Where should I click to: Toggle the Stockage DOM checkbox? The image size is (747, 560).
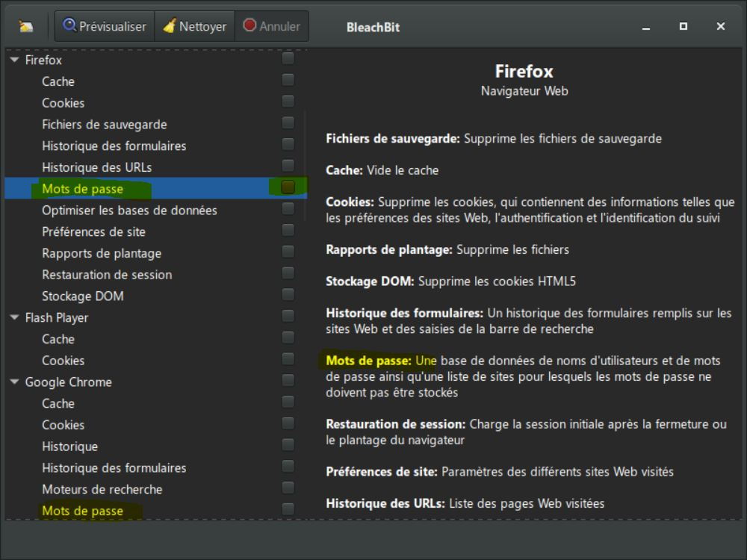[288, 294]
